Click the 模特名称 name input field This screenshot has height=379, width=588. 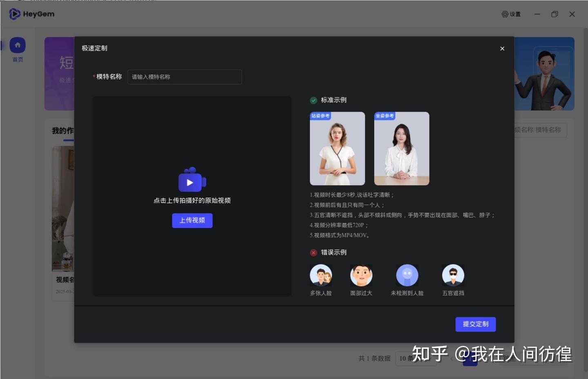(x=185, y=77)
